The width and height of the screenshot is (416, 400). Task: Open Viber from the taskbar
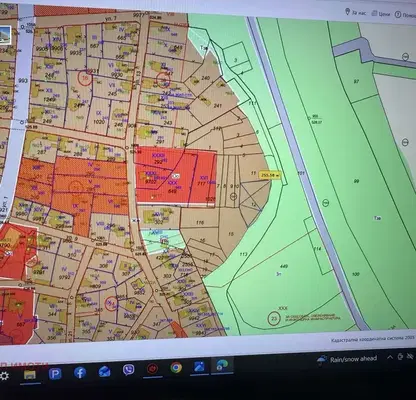129,370
